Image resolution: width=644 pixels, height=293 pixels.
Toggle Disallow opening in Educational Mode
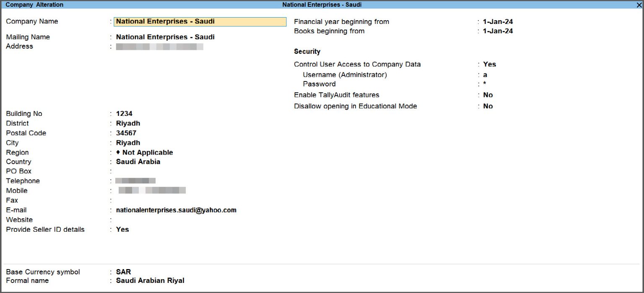(488, 106)
